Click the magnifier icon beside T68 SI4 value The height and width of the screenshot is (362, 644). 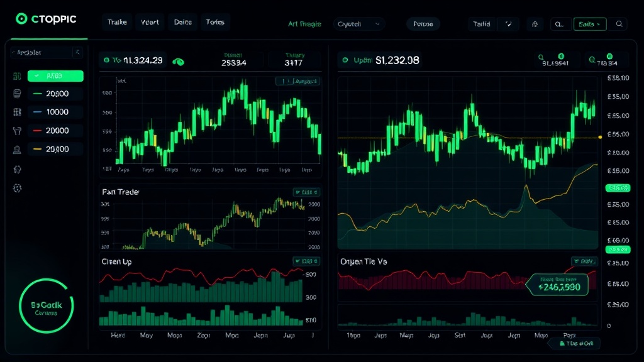[592, 60]
